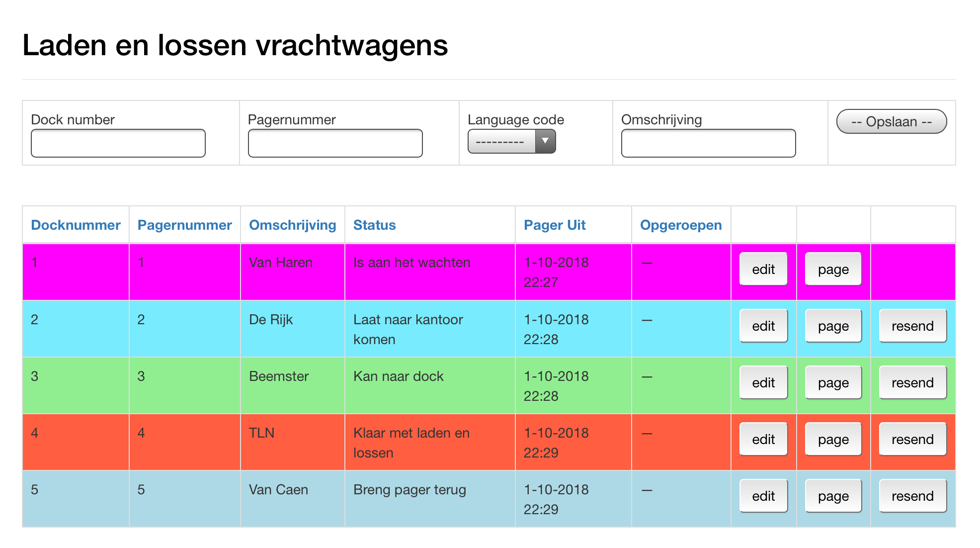Click resend for Van Caen row
This screenshot has width=980, height=548.
point(912,496)
